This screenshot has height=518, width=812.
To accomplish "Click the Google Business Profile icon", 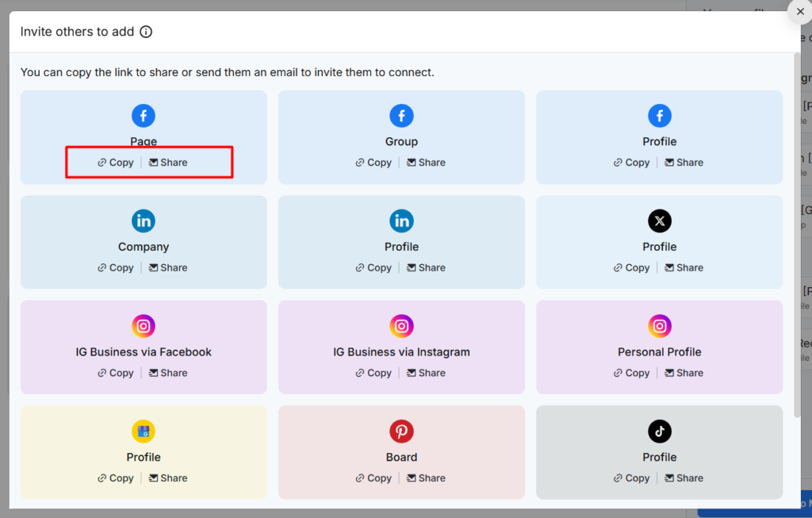I will 144,432.
